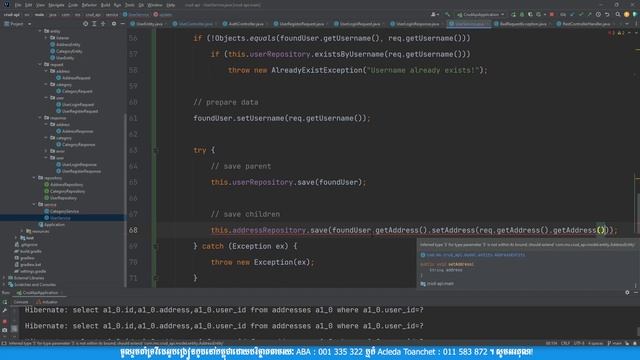Click the Rerun icon in Run panel

click(5, 302)
